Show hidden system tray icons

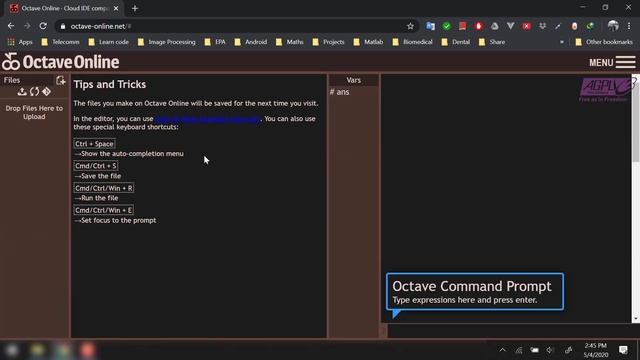(502, 350)
